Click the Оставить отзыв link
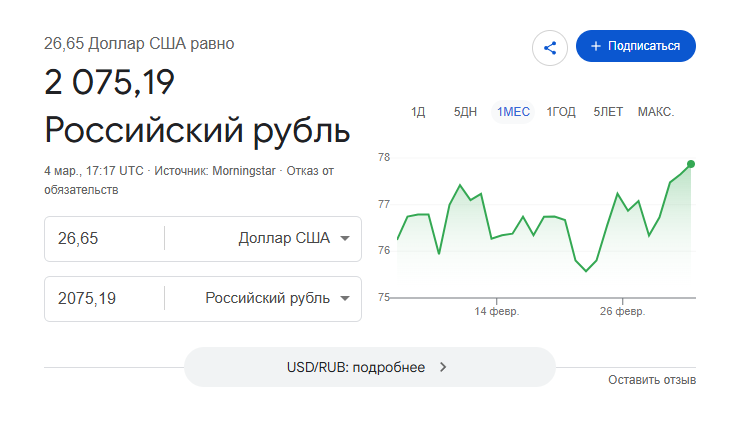 pyautogui.click(x=652, y=380)
